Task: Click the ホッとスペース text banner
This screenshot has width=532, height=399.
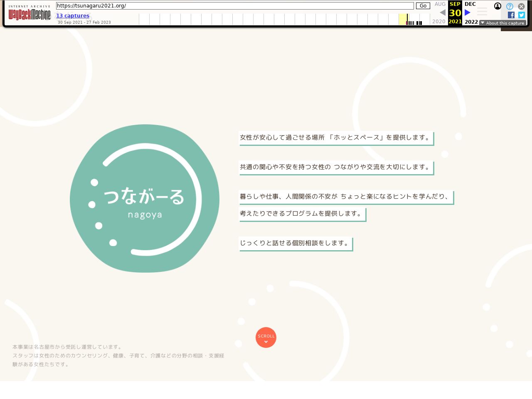Action: tap(336, 138)
